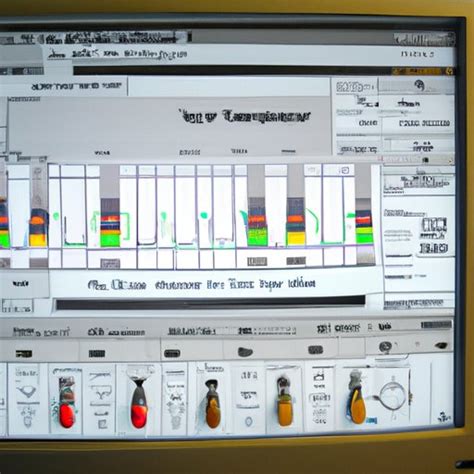Toggle the small square box atop chart's right column
Screen dimensions: 474x474
point(346,170)
